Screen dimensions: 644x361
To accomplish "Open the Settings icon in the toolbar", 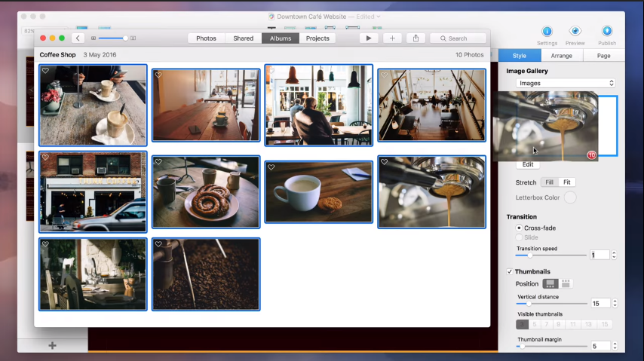I will point(547,32).
